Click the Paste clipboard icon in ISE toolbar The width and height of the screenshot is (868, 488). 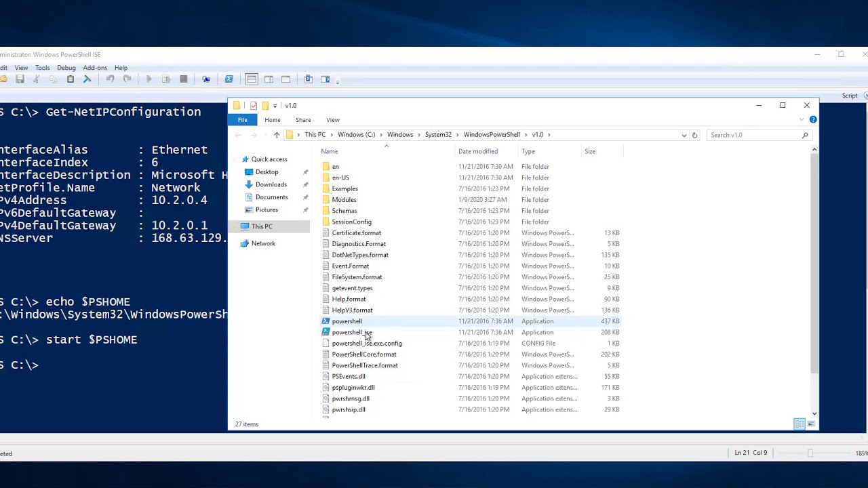[71, 79]
